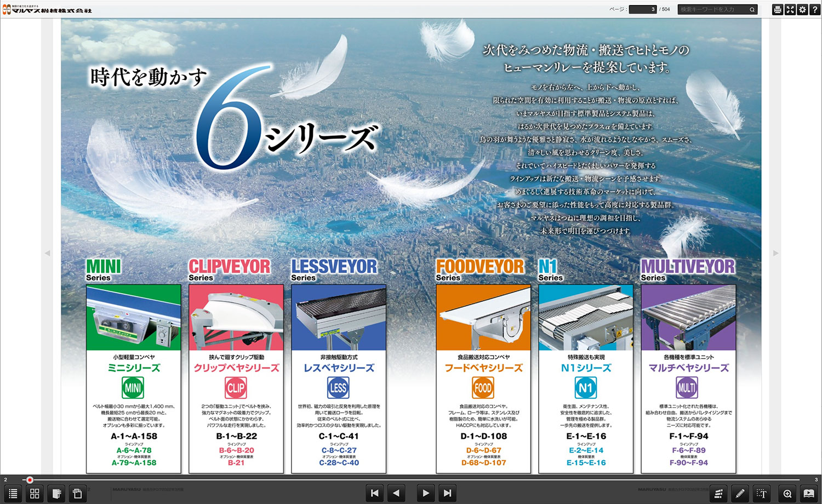Open the MINI series conveyor photo
The width and height of the screenshot is (822, 504).
(134, 318)
